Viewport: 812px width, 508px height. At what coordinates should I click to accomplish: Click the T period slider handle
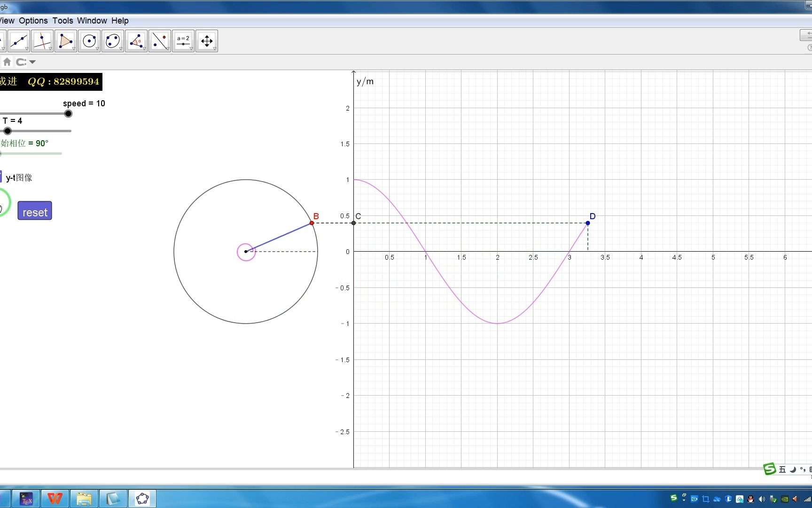click(8, 131)
